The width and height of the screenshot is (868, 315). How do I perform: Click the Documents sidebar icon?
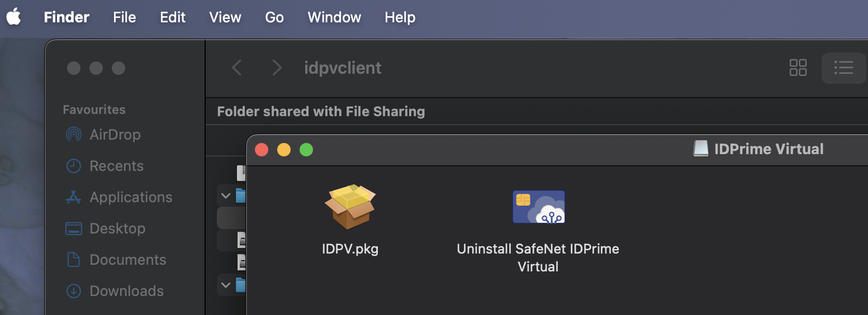[x=74, y=260]
